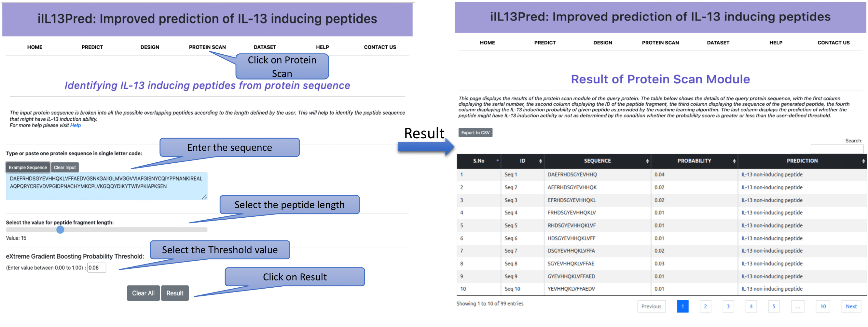Image resolution: width=868 pixels, height=327 pixels.
Task: Open PROTEIN SCAN in the left navigation
Action: [207, 47]
